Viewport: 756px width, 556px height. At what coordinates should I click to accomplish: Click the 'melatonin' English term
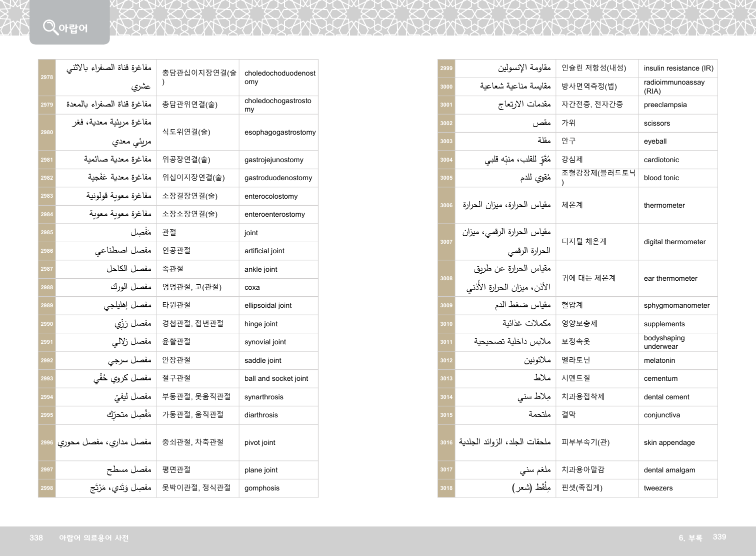point(659,361)
